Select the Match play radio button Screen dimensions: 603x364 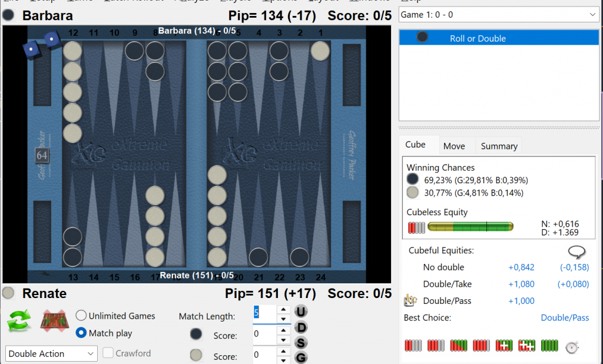tap(82, 333)
